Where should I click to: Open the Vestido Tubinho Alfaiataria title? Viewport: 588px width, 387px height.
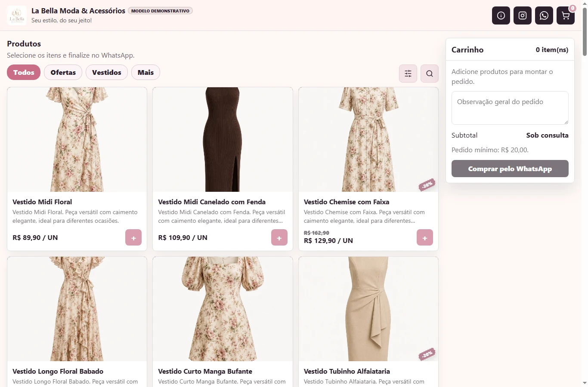(347, 371)
